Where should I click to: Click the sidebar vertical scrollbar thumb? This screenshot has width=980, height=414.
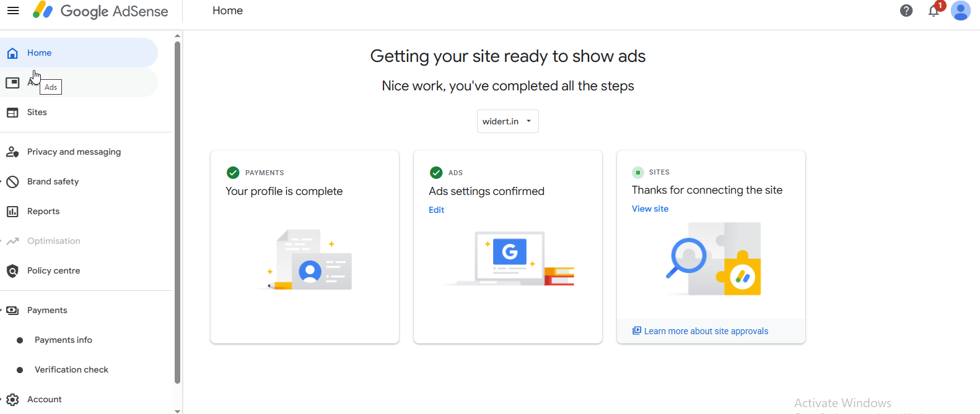tap(178, 212)
